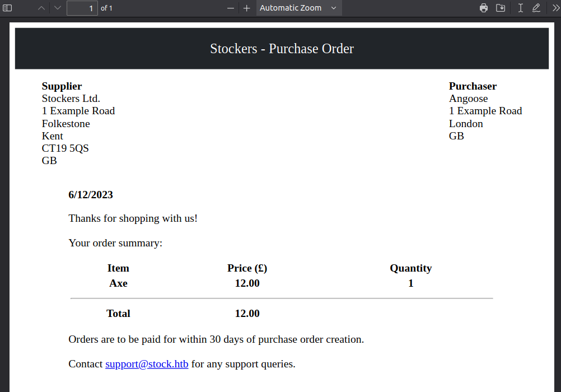
Task: Open the support@stock.htb email link
Action: point(147,364)
